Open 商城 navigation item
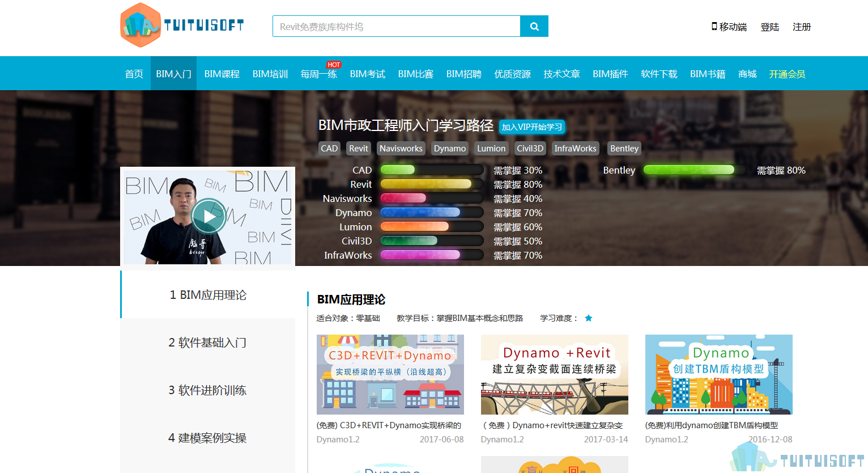 [x=748, y=74]
